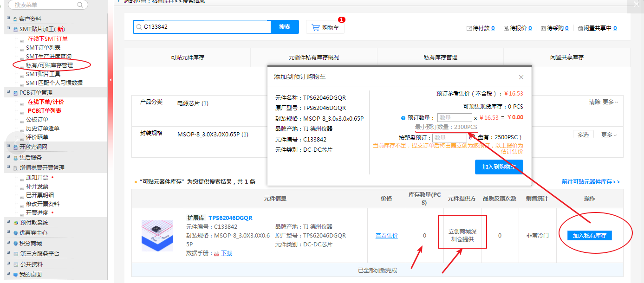The width and height of the screenshot is (644, 283).
Task: Click the PDF datasheet icon next to 下载
Action: (x=216, y=254)
